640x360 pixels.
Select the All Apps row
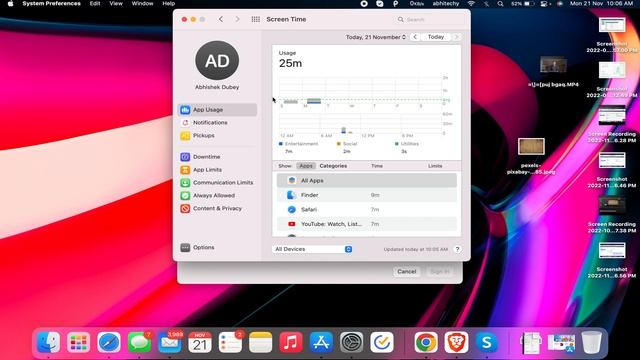[367, 180]
